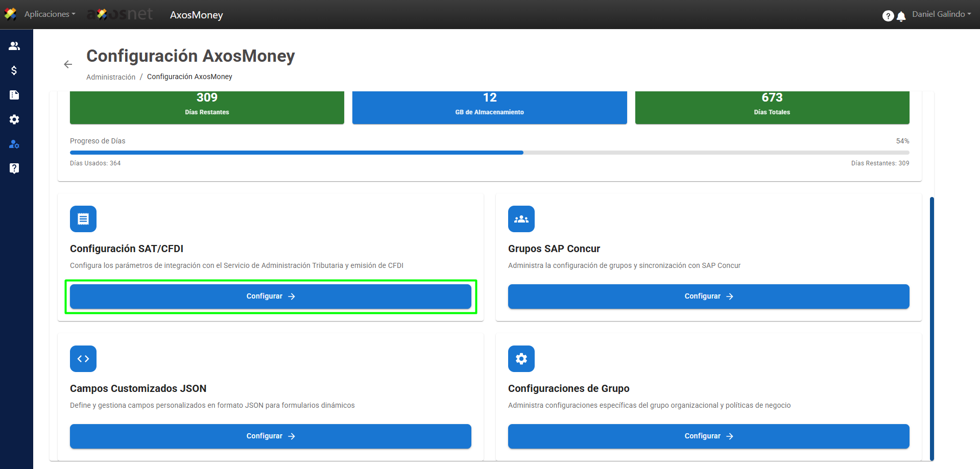Click the help question mark in header
This screenshot has width=980, height=469.
point(888,16)
